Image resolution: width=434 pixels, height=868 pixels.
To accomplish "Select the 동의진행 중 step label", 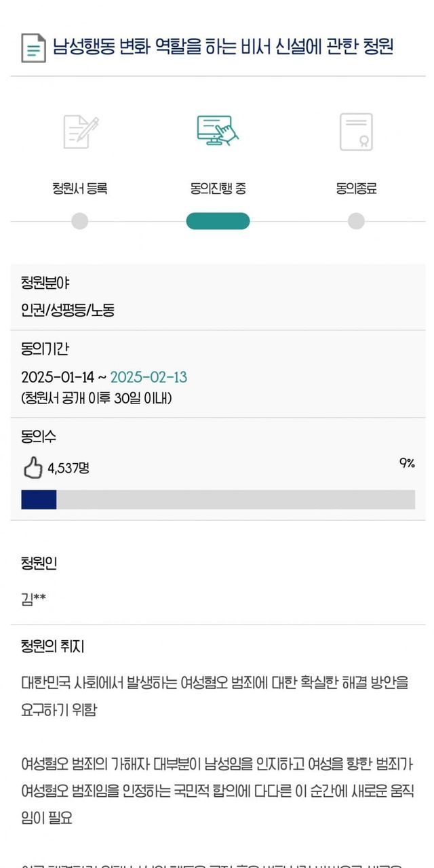I will [x=218, y=189].
